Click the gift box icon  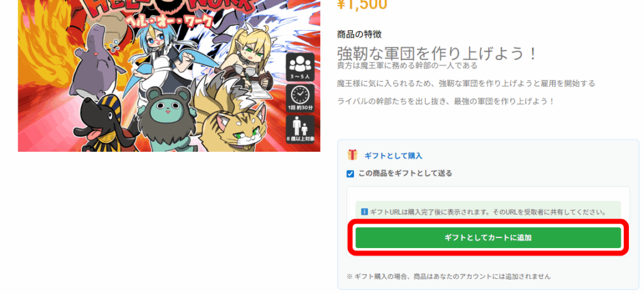tap(352, 155)
